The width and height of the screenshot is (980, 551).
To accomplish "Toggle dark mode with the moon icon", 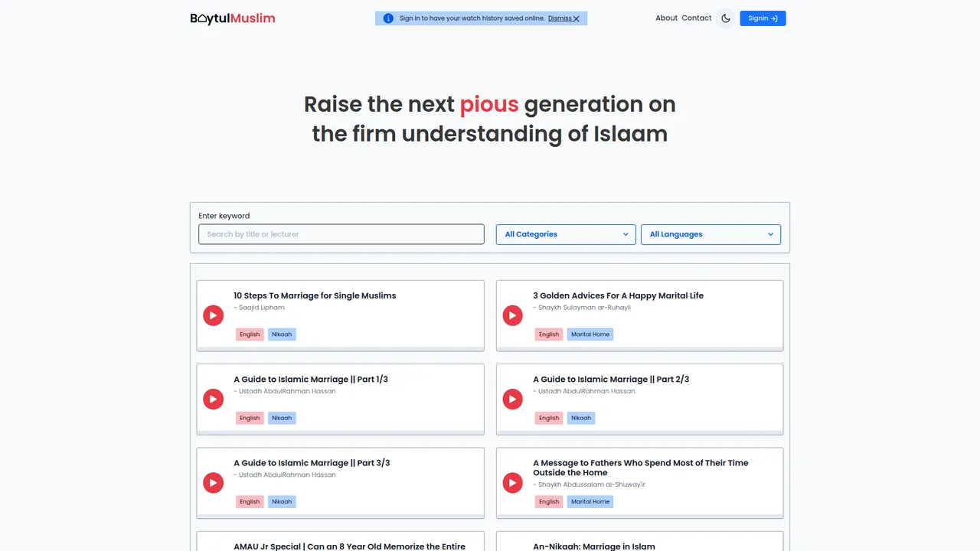I will 726,18.
